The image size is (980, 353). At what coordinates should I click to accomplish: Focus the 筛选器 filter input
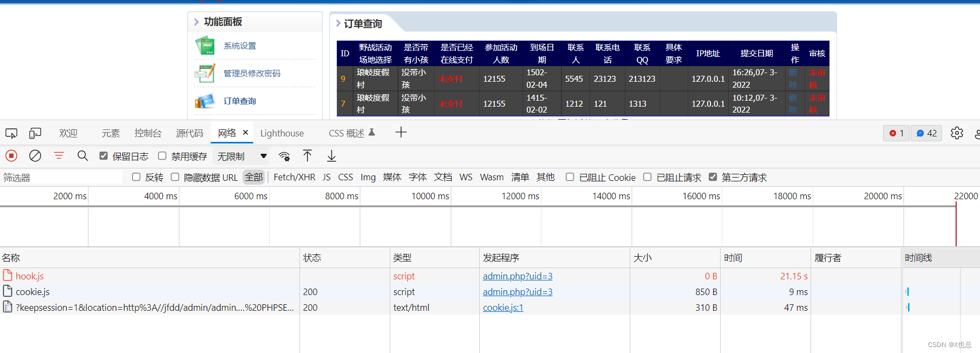(61, 178)
